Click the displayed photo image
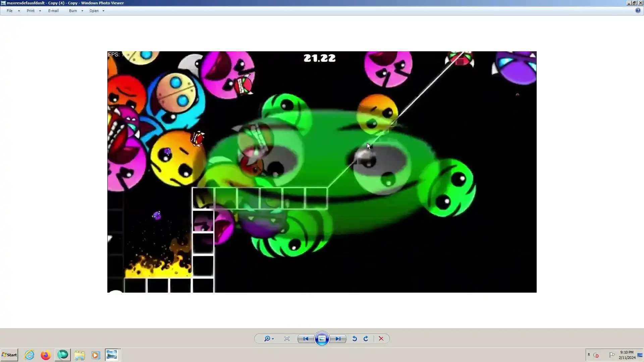 point(322,172)
